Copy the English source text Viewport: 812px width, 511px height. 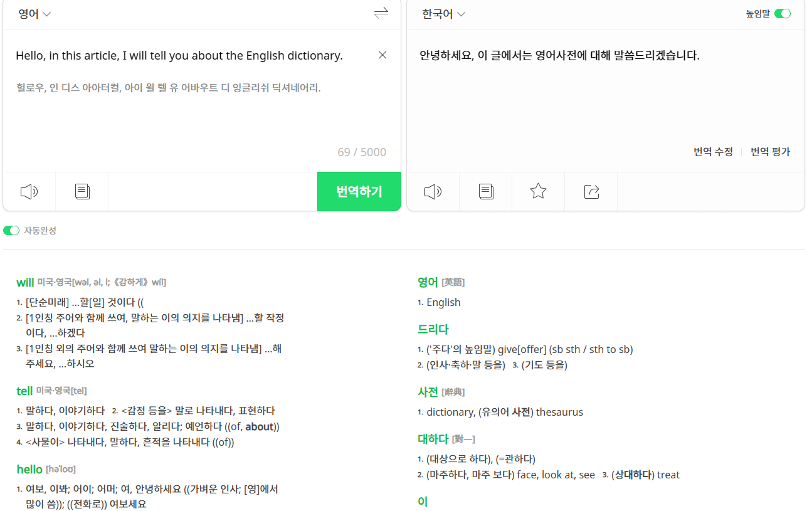tap(82, 191)
